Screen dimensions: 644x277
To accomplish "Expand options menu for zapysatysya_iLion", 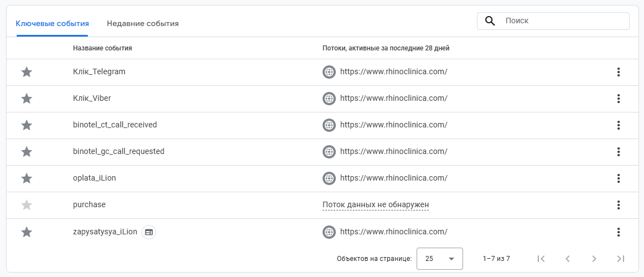I will pos(619,232).
